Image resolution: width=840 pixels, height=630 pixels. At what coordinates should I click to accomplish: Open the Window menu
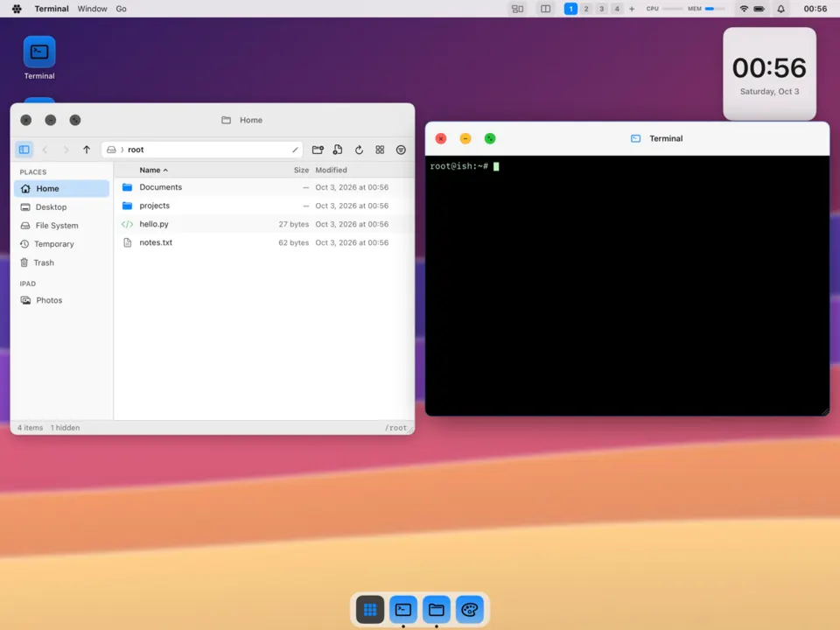[92, 9]
